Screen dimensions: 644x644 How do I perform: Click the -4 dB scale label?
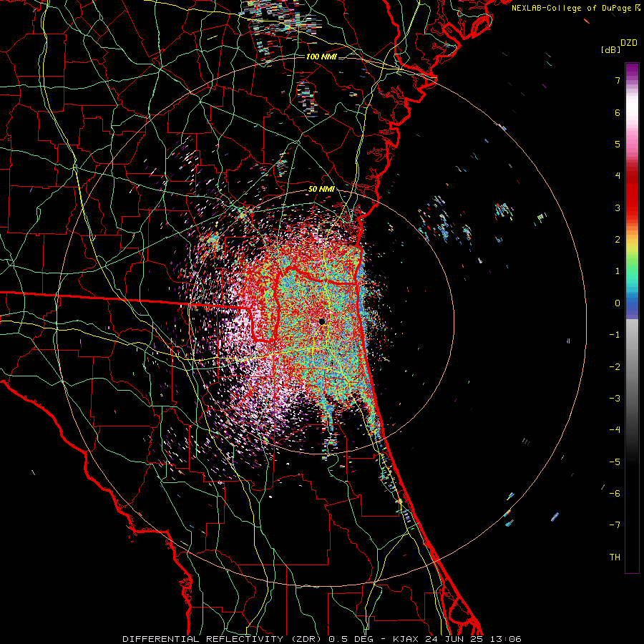615,430
